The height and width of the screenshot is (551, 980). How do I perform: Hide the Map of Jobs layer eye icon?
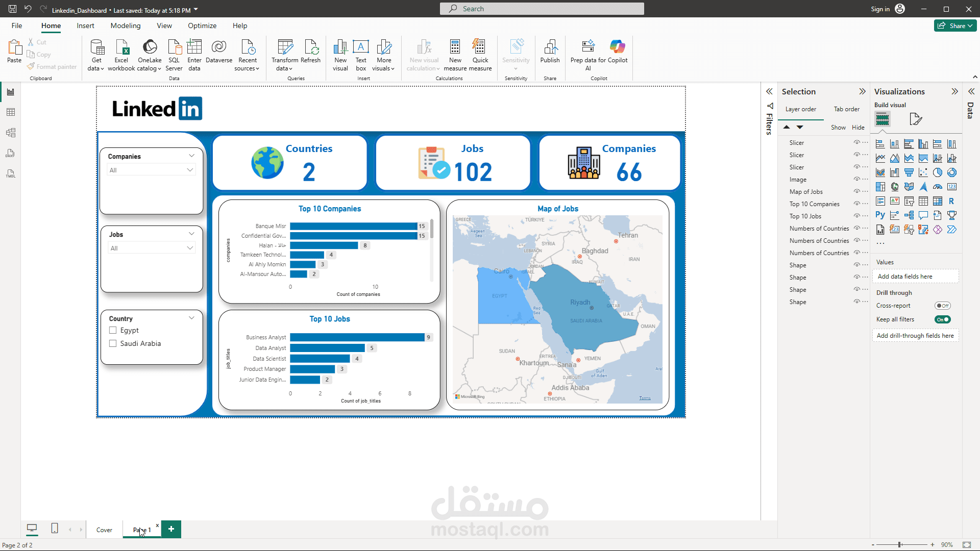click(856, 191)
